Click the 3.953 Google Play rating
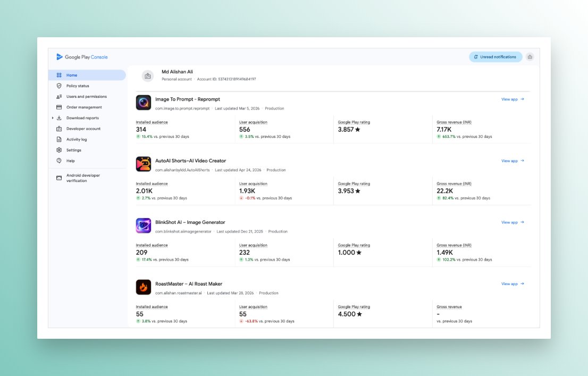The height and width of the screenshot is (376, 588). [x=349, y=191]
